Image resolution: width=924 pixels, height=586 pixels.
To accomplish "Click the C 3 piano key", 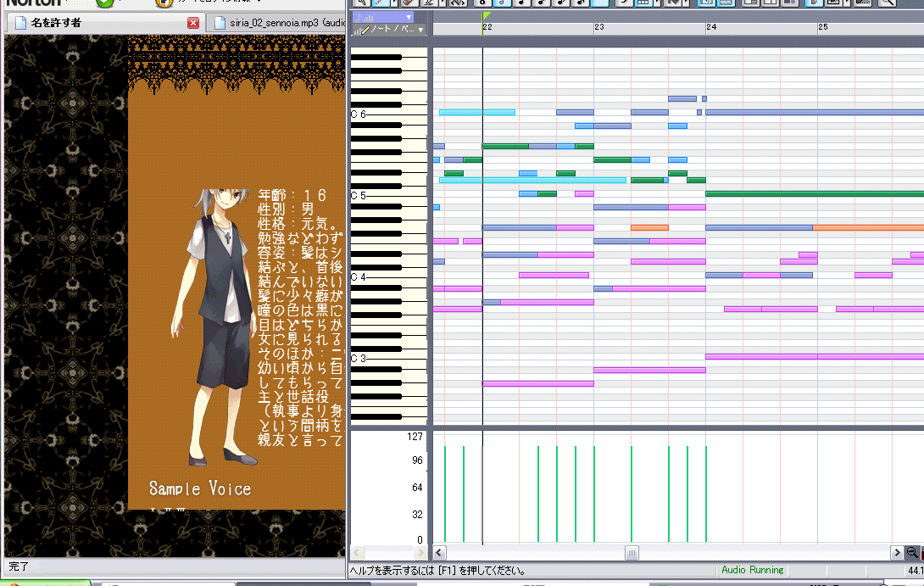I will (389, 358).
